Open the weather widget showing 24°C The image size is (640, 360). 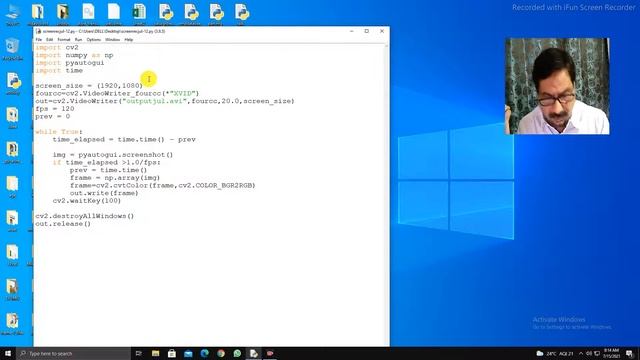(556, 353)
